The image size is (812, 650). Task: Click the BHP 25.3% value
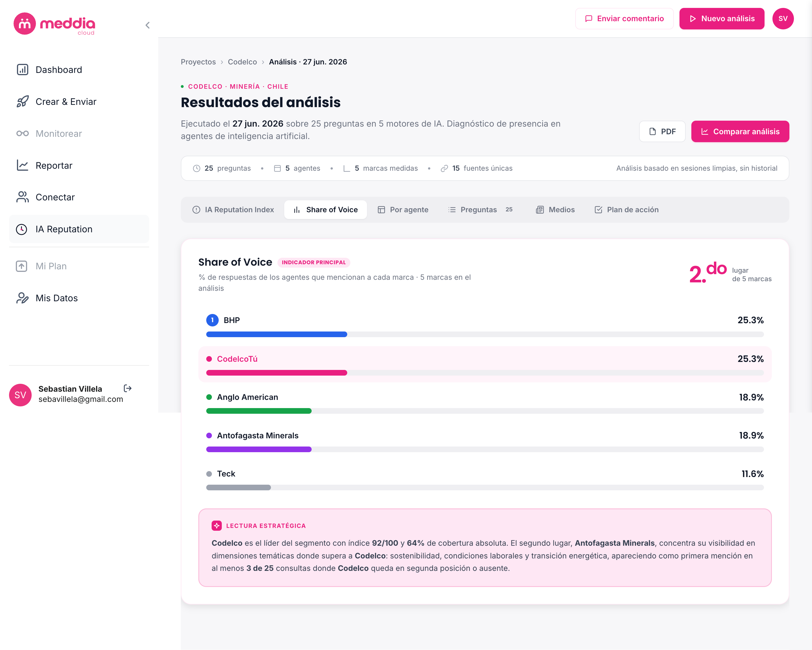point(750,320)
